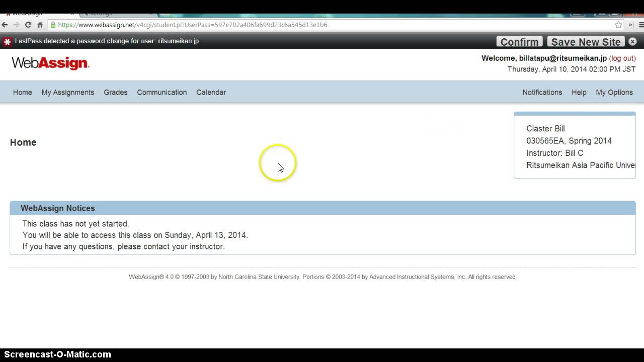The image size is (644, 362).
Task: Click the Home page heading
Action: pyautogui.click(x=23, y=142)
